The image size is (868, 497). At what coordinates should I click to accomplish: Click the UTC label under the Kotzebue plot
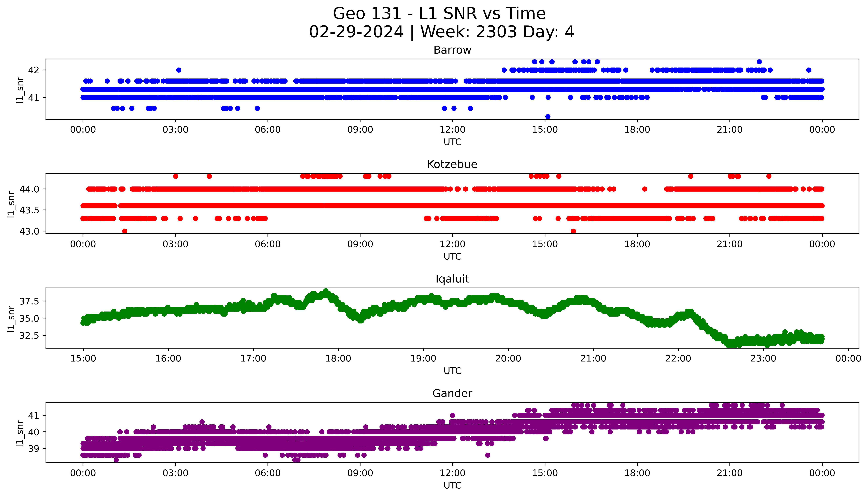pos(452,256)
